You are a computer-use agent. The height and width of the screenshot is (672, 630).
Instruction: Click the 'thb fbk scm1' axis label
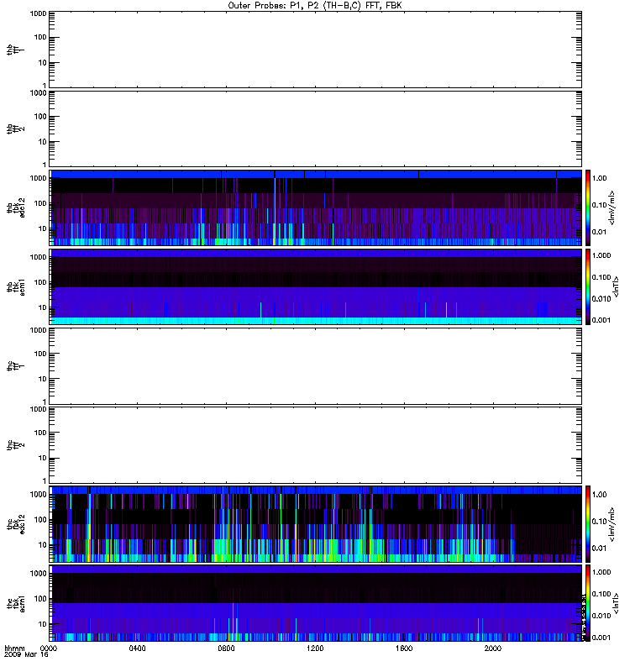click(15, 286)
